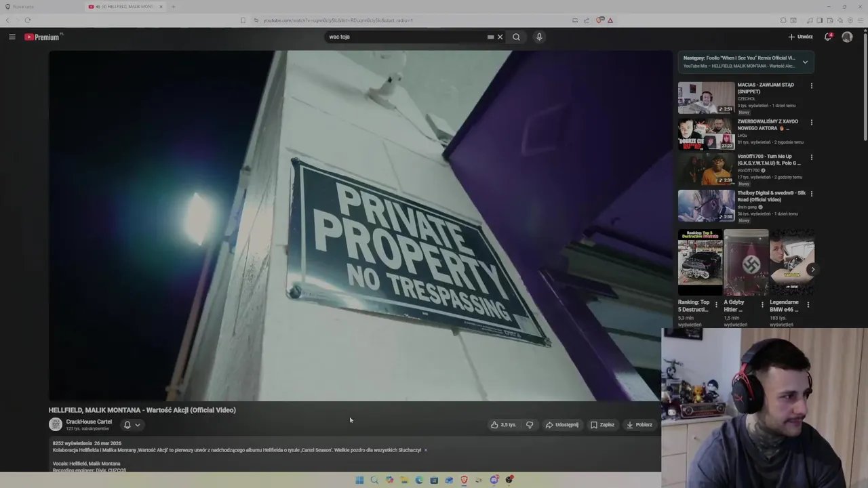Open options for 'A Gdyby Hitler' short
The height and width of the screenshot is (488, 868).
(x=762, y=305)
